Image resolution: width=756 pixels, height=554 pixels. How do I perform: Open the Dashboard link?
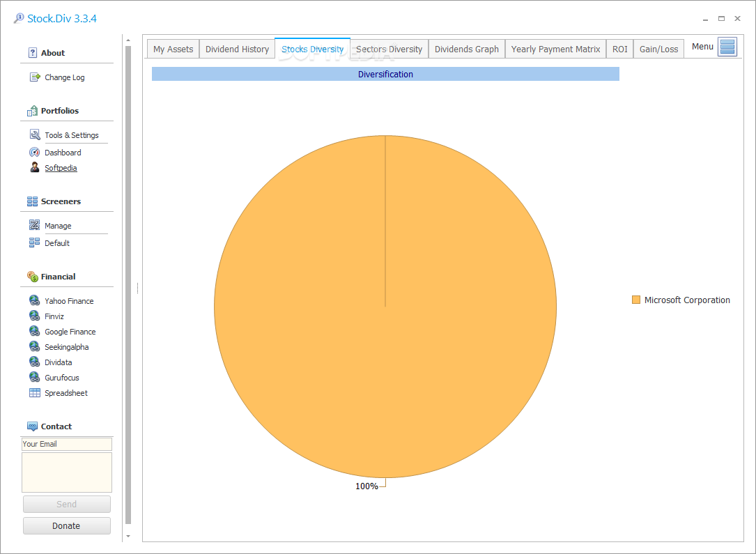[x=63, y=153]
